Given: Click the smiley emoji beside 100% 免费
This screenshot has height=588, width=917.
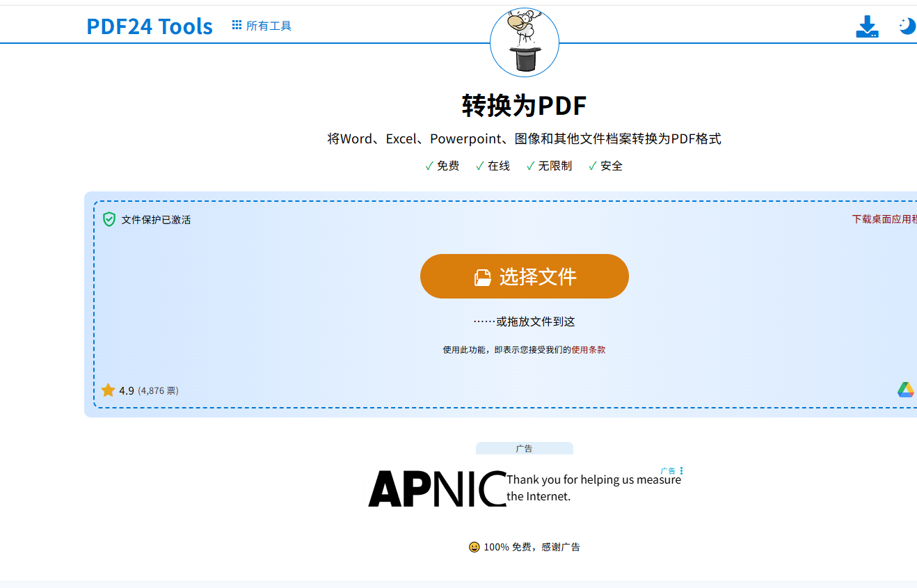Looking at the screenshot, I should pyautogui.click(x=475, y=548).
